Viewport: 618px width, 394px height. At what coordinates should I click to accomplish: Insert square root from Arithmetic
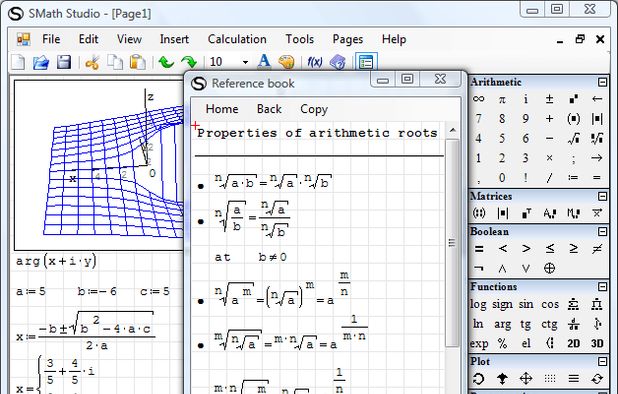point(573,138)
